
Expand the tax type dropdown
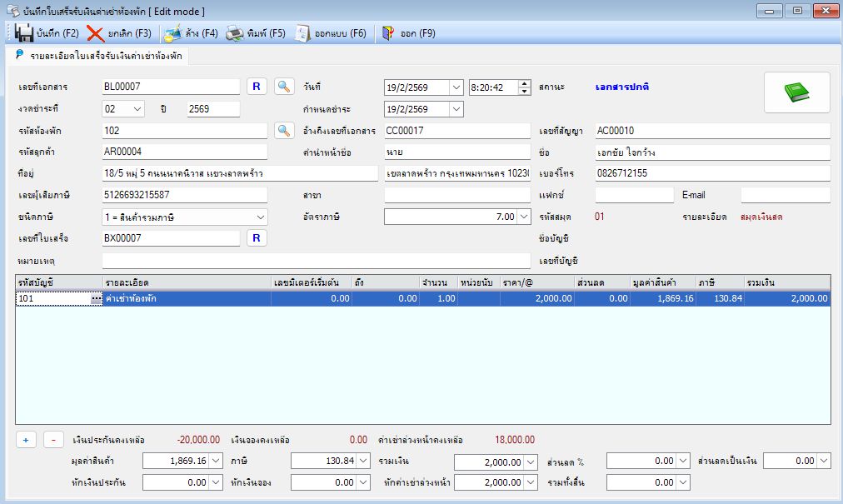point(261,217)
